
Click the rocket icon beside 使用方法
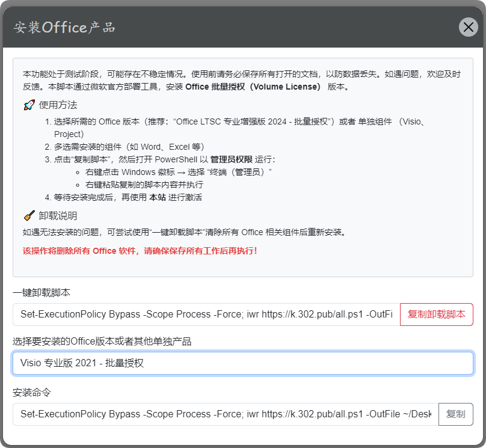coord(29,105)
